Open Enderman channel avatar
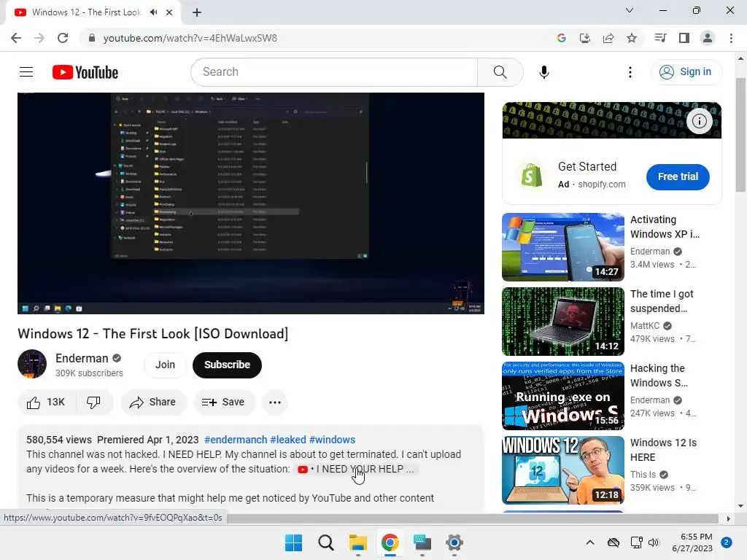The width and height of the screenshot is (747, 560). [x=32, y=365]
